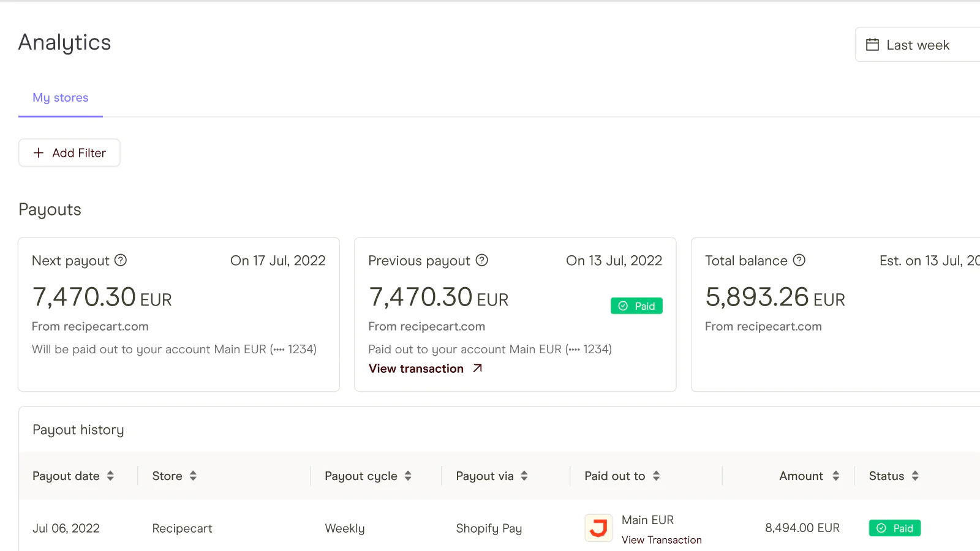Click the orange J account logo
The height and width of the screenshot is (551, 980).
click(598, 528)
